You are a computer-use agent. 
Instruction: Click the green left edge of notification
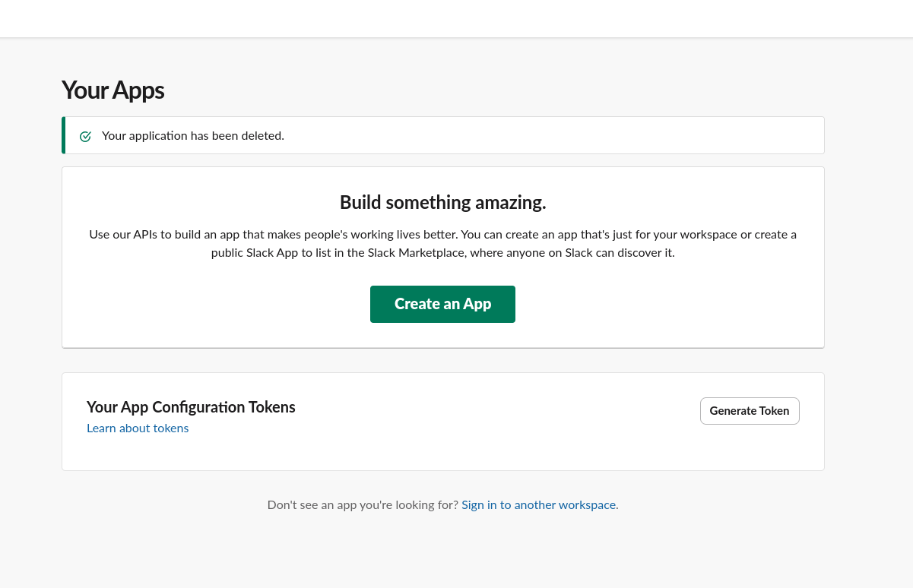click(64, 135)
